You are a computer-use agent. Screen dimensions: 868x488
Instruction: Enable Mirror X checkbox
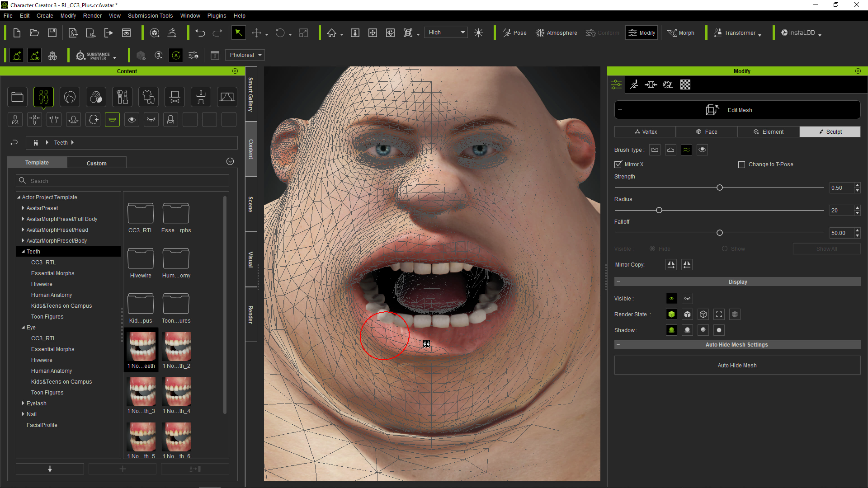click(618, 164)
